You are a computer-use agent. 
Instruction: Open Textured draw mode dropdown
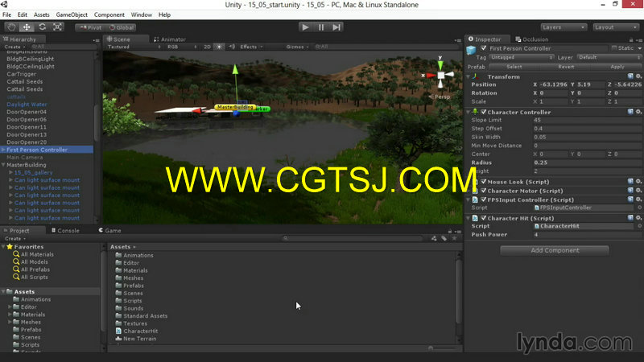point(134,47)
